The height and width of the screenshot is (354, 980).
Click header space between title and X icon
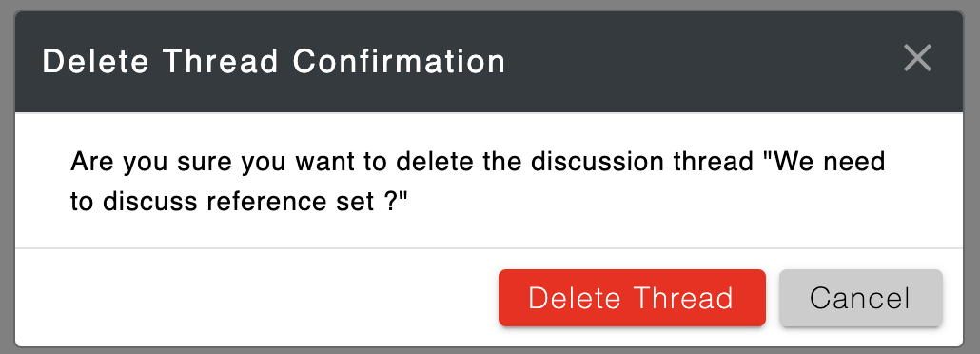(x=703, y=62)
